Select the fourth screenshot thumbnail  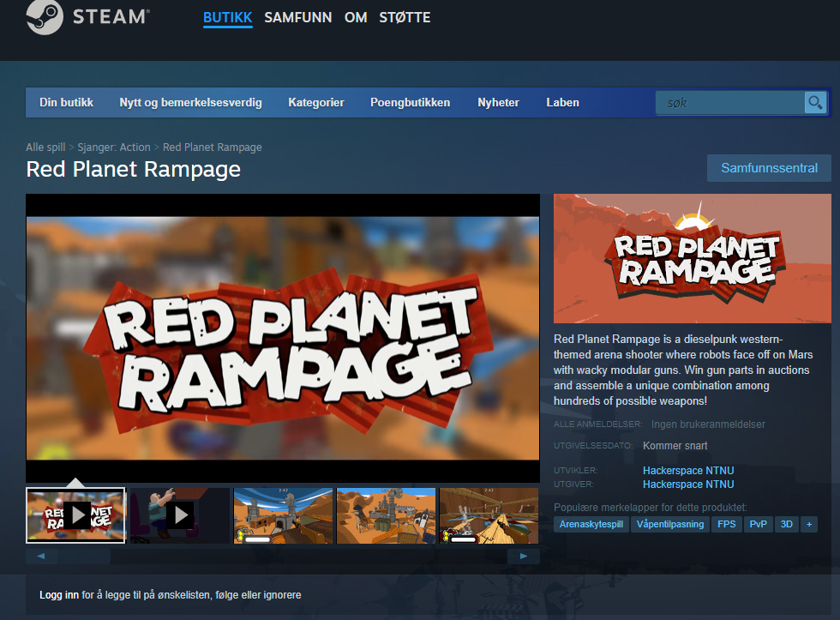click(387, 515)
